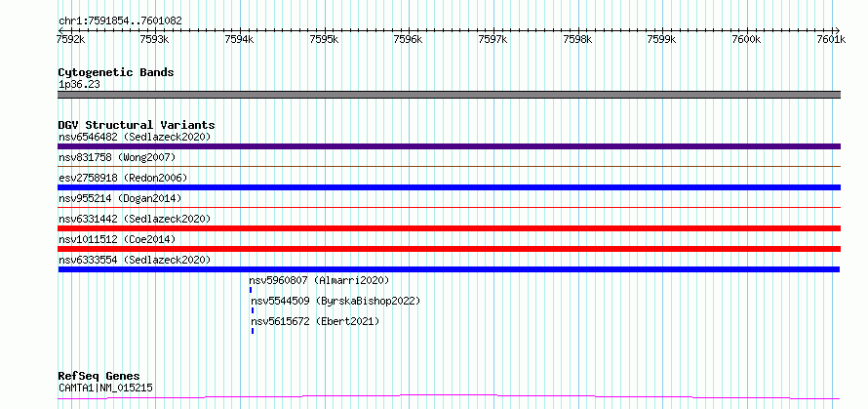Click the nsv6331442 (Sedlazeck2020) label

click(x=135, y=219)
